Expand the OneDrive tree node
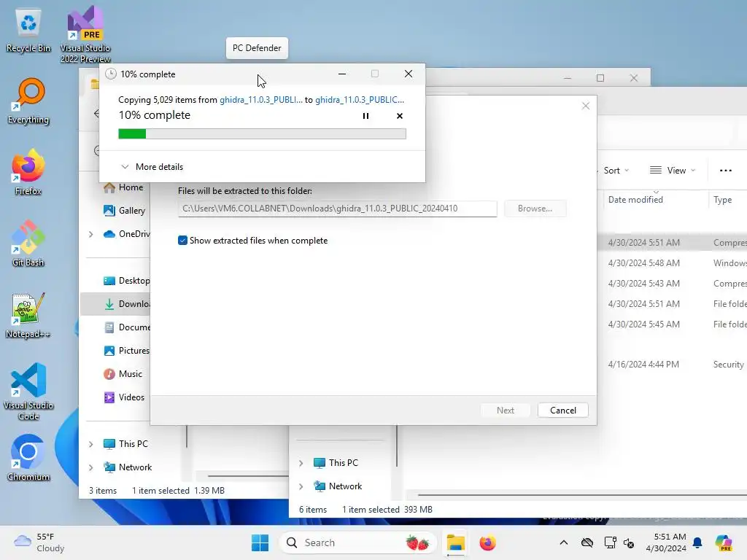 click(x=91, y=234)
